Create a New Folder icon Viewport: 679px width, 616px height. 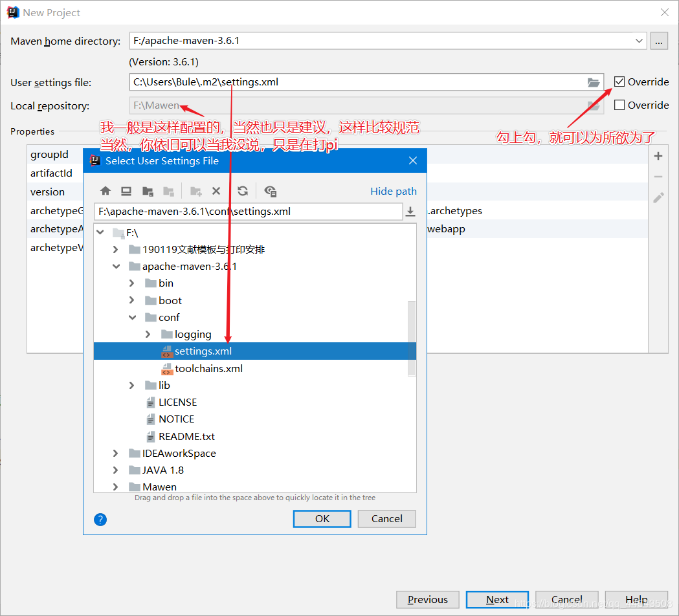195,191
